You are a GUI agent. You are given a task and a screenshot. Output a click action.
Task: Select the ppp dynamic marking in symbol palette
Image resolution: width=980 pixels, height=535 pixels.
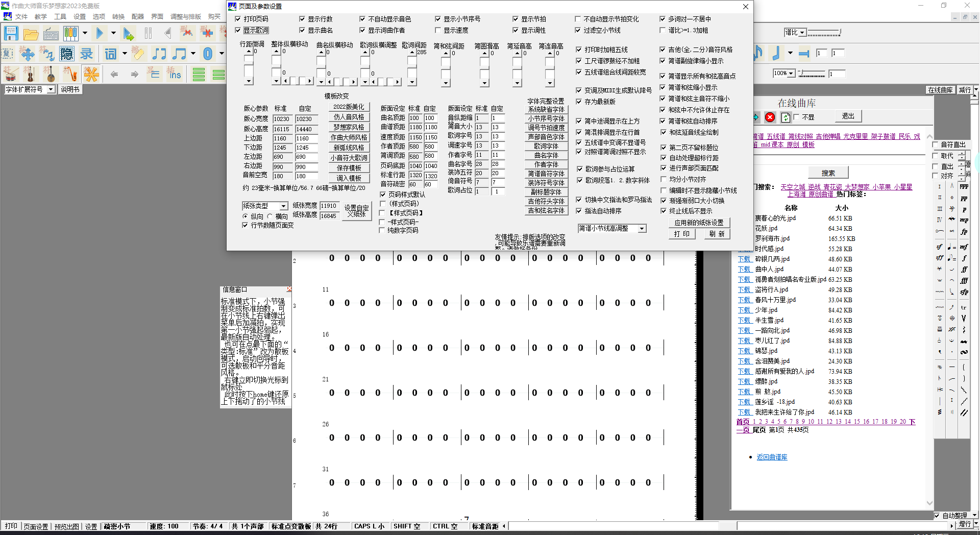pos(964,187)
